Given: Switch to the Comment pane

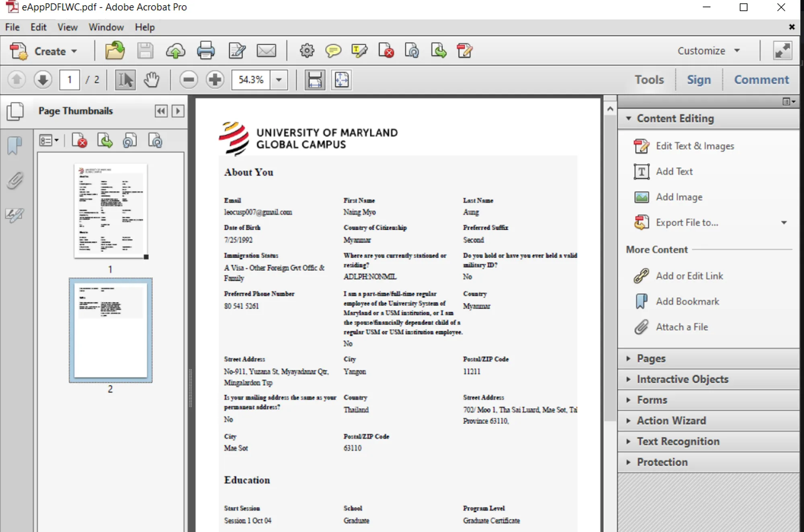Looking at the screenshot, I should tap(761, 80).
